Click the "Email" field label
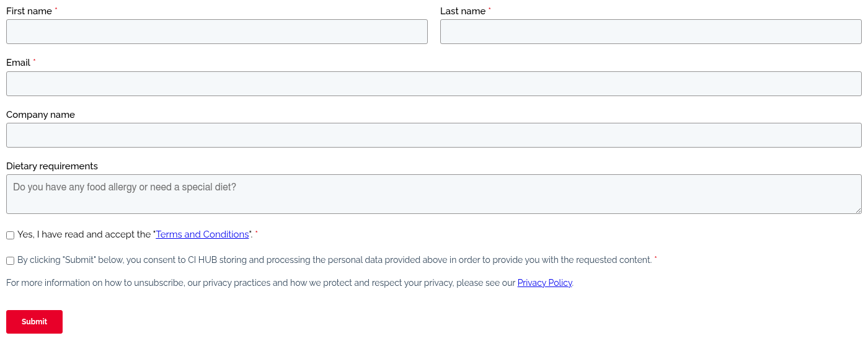The height and width of the screenshot is (351, 868). coord(18,63)
